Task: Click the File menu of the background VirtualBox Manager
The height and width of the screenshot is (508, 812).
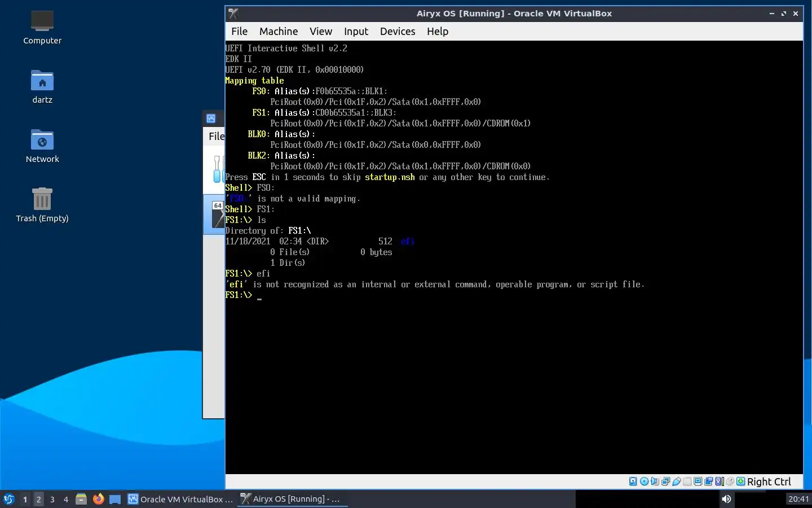Action: click(216, 136)
